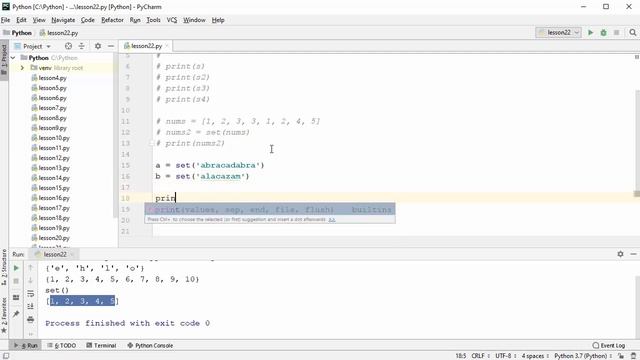640x360 pixels.
Task: Open the Help menu
Action: 218,20
